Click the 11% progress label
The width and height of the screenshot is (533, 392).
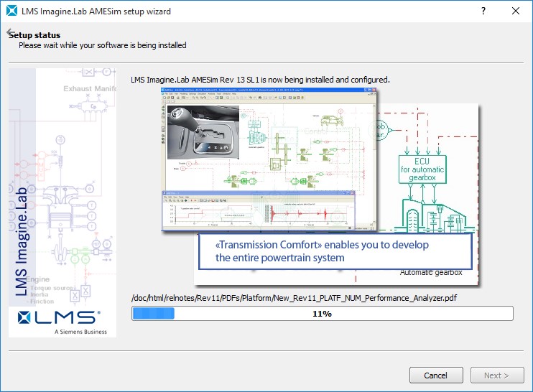(322, 314)
